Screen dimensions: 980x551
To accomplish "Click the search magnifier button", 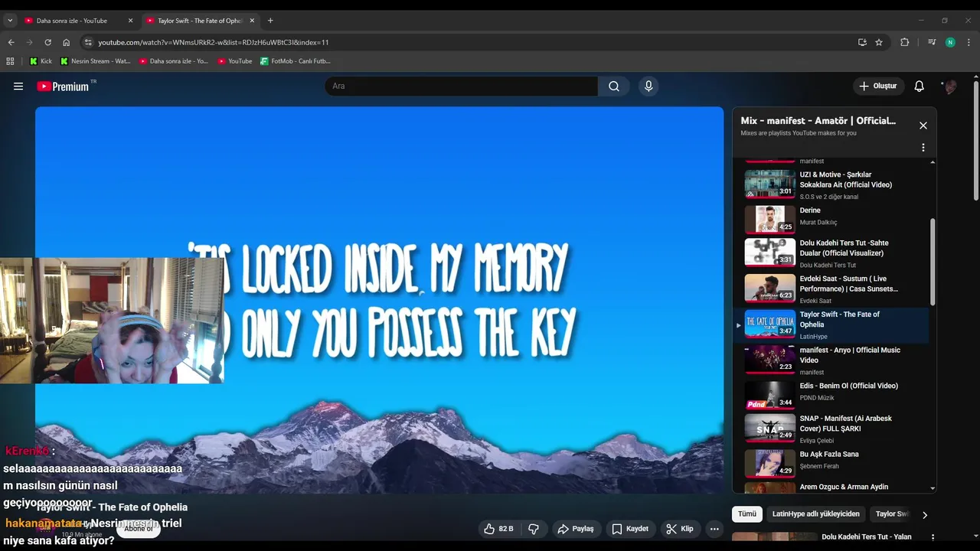I will coord(614,86).
